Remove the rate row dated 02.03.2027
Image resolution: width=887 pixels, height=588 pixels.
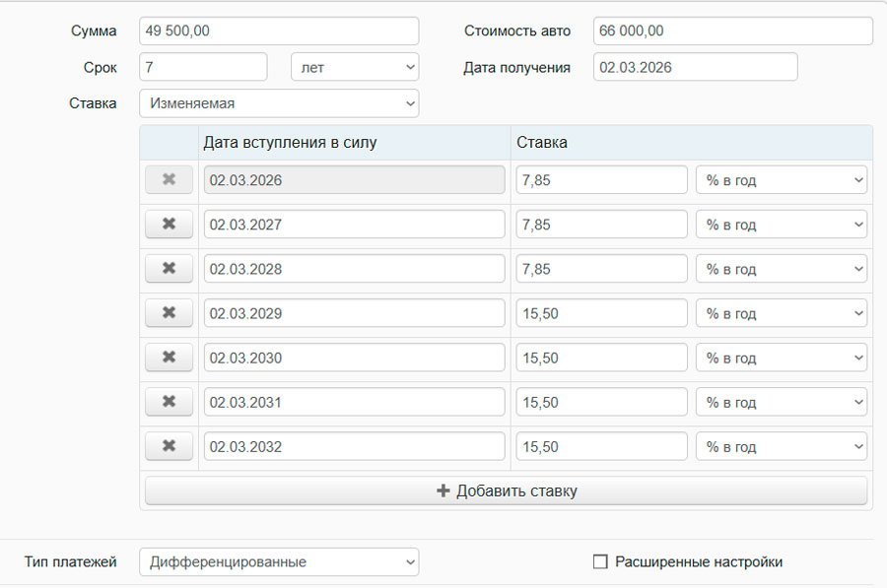169,225
